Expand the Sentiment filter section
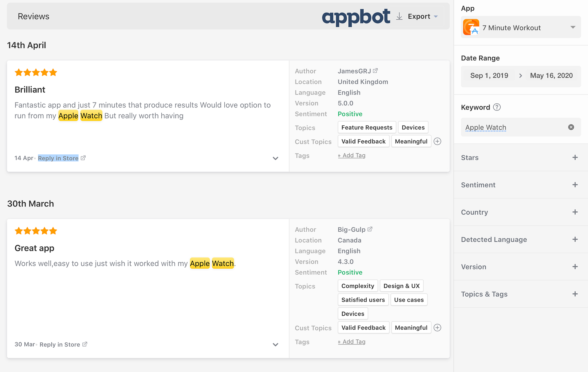588x372 pixels. click(x=575, y=185)
